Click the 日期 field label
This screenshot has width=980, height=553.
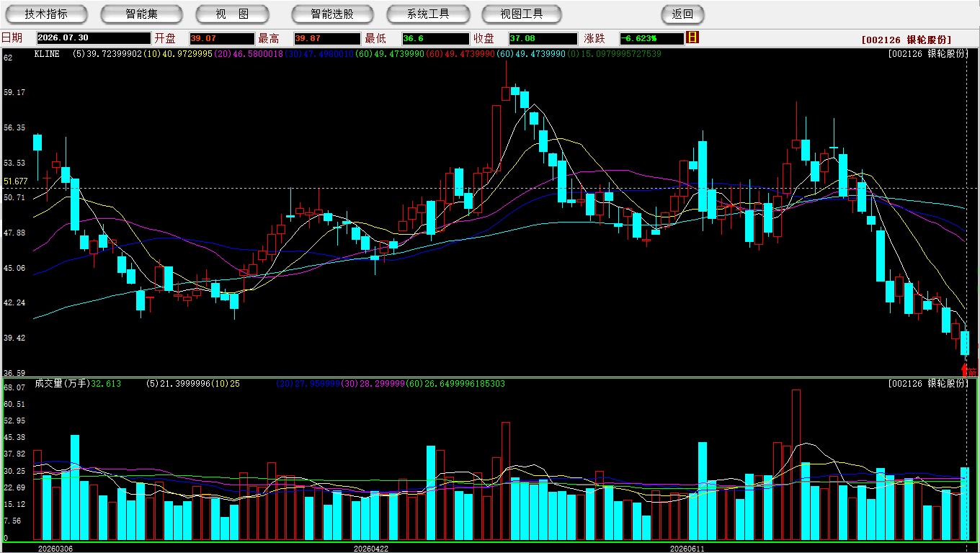[x=12, y=38]
